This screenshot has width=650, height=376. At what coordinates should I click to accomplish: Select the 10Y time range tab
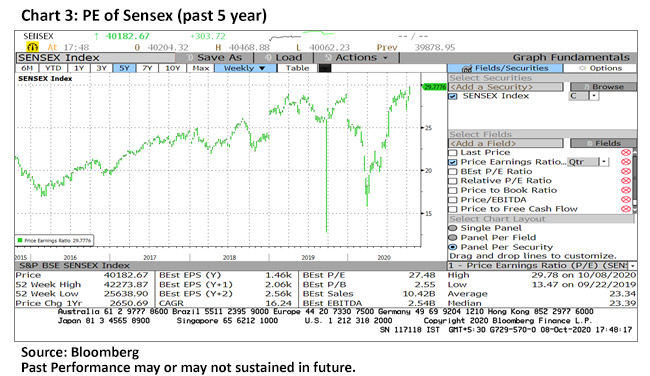tap(172, 68)
